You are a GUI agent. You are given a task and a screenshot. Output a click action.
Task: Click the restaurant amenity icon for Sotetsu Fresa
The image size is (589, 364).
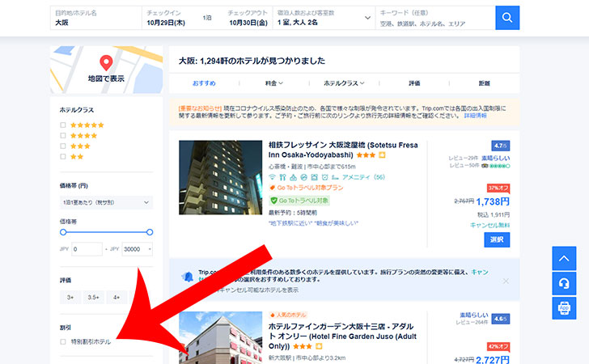point(282,177)
